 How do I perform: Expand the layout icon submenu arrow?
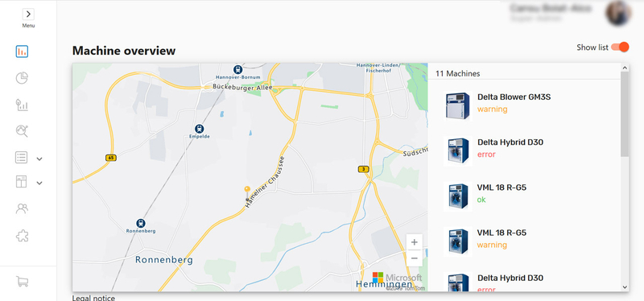pyautogui.click(x=39, y=183)
